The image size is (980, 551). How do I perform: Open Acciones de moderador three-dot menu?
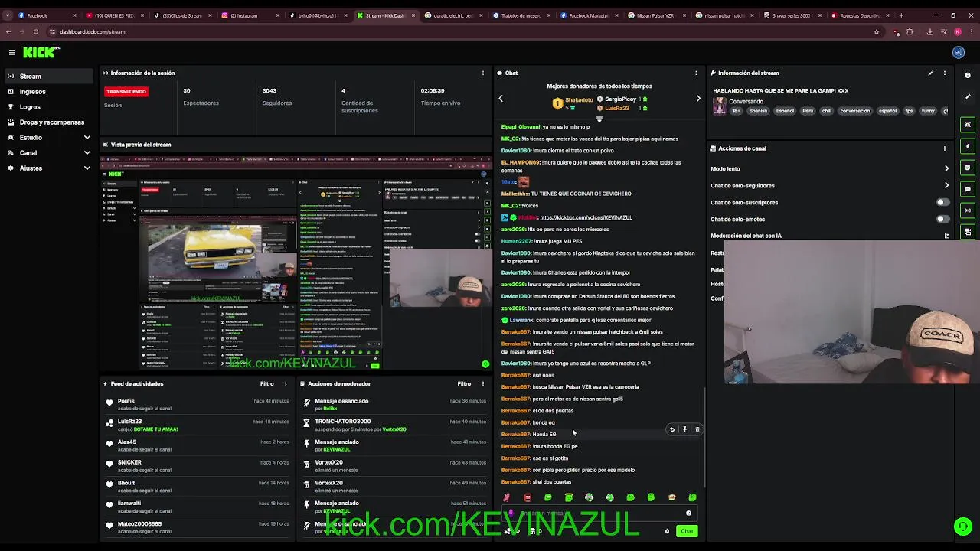[x=482, y=383]
